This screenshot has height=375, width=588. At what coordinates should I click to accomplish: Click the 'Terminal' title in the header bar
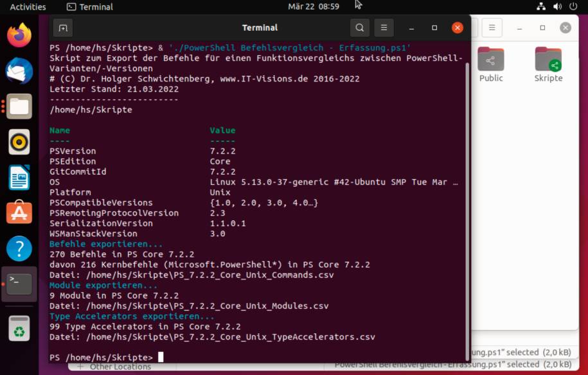[x=260, y=28]
